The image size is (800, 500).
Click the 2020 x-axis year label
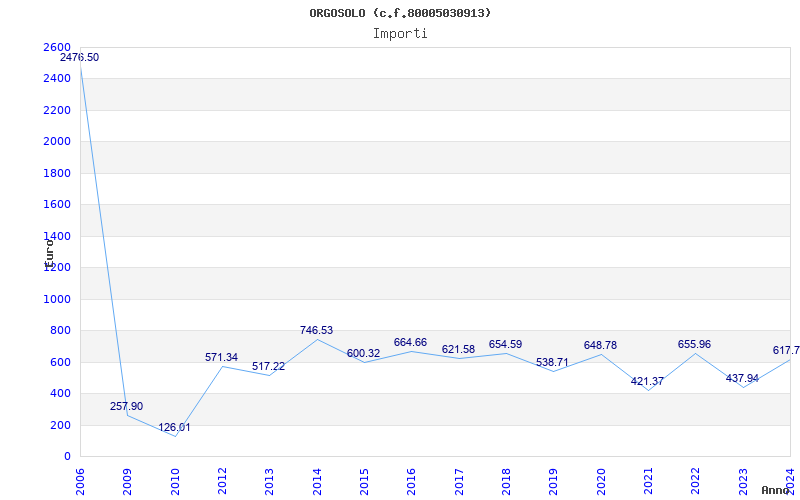coord(601,482)
